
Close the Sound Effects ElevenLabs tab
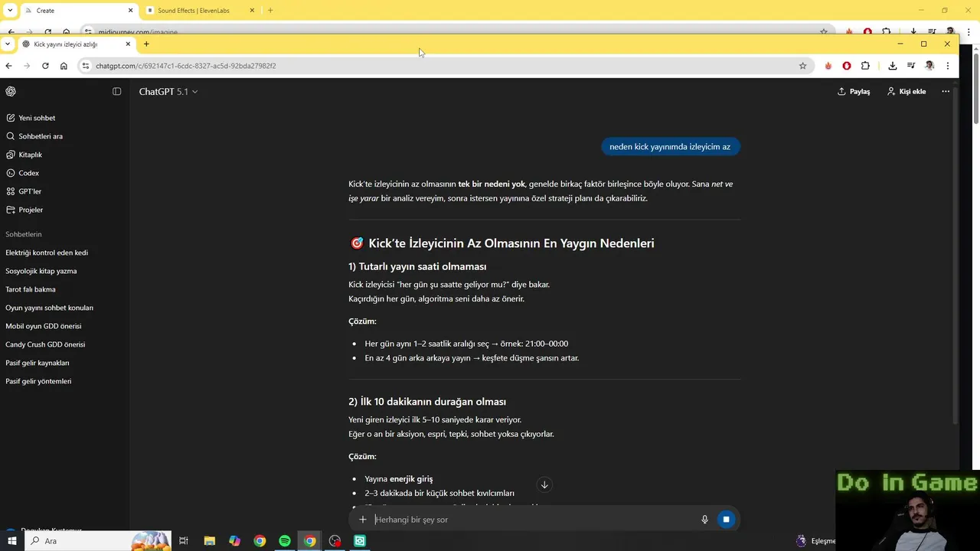[250, 10]
